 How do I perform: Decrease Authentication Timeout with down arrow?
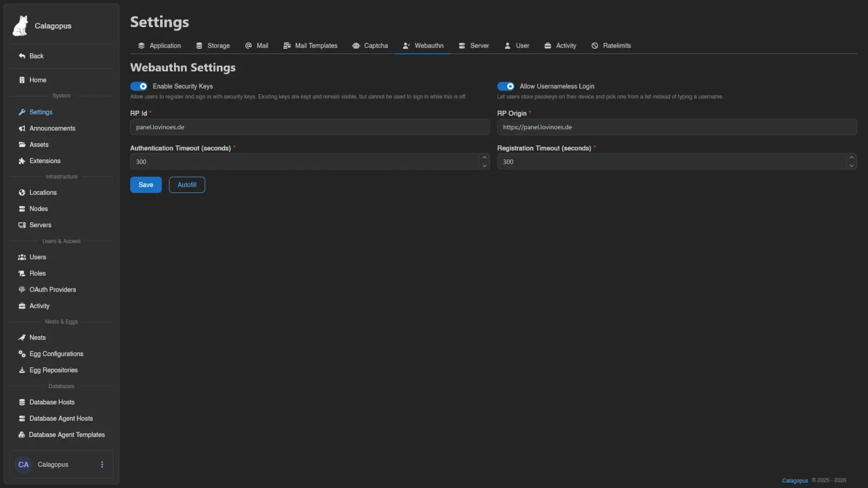coord(484,166)
